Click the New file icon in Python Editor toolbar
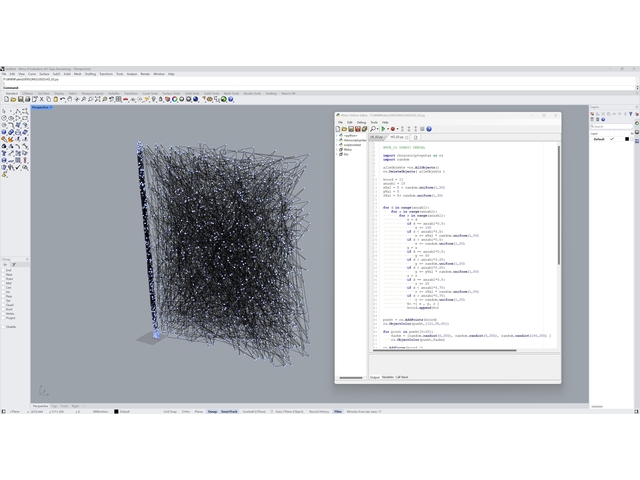This screenshot has height=480, width=640. click(x=338, y=129)
